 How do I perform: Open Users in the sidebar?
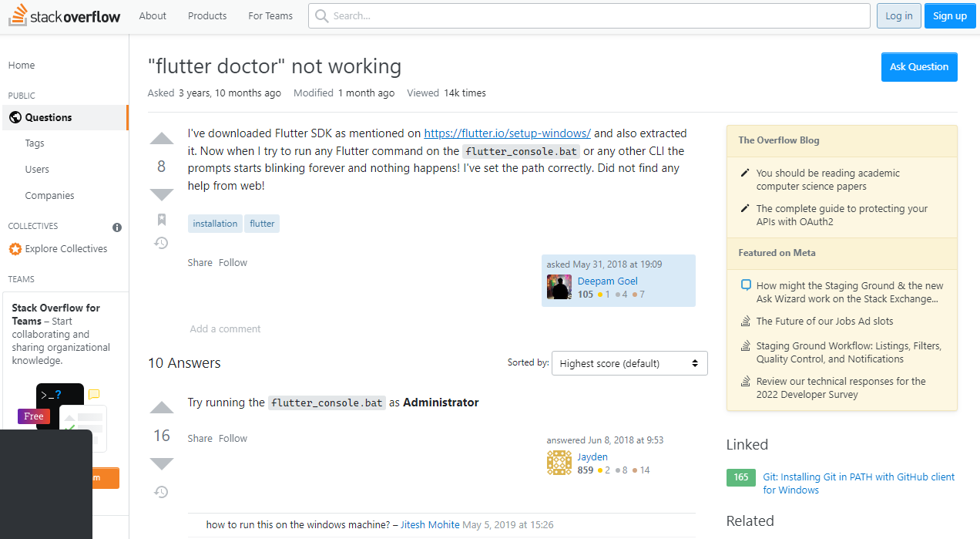pyautogui.click(x=37, y=170)
